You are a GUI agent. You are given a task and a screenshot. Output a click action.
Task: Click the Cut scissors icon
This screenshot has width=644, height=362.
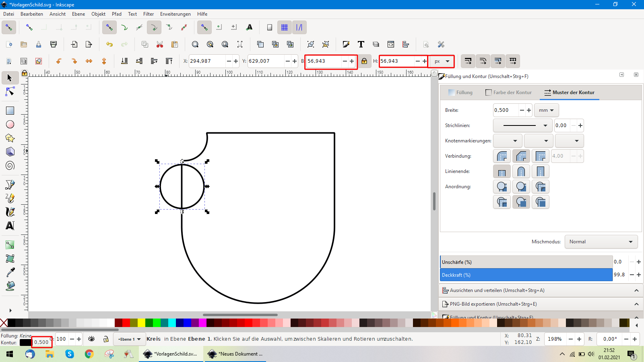coord(160,44)
